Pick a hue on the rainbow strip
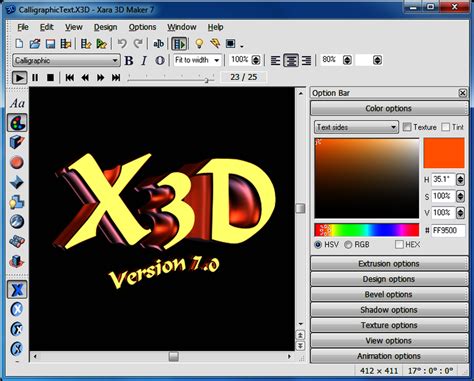The width and height of the screenshot is (474, 381). coord(367,230)
